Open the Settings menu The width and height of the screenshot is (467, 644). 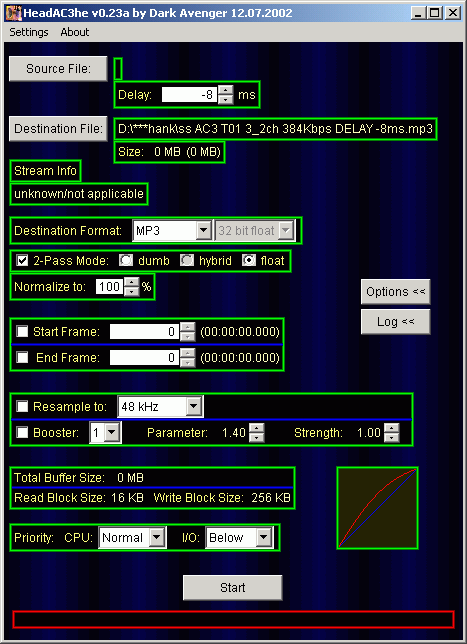29,32
